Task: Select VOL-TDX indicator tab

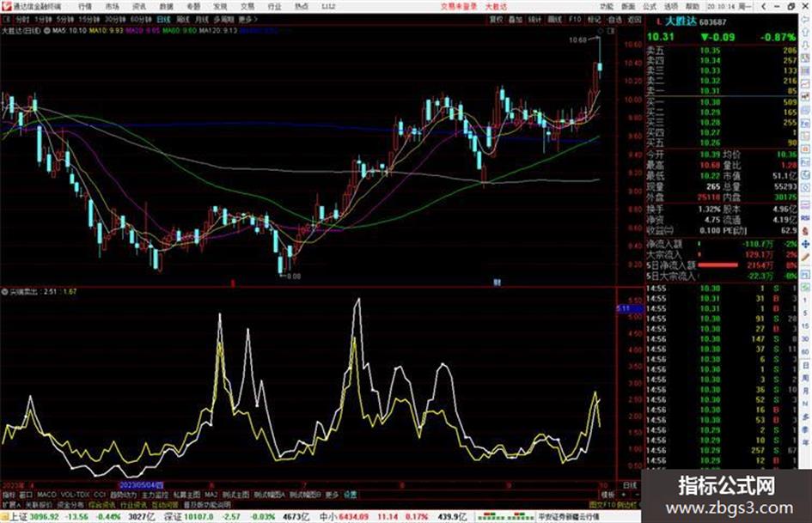Action: tap(75, 495)
